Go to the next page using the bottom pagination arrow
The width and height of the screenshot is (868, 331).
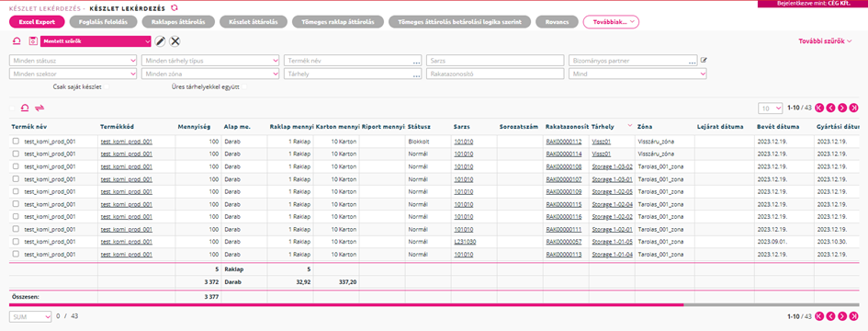(x=842, y=316)
